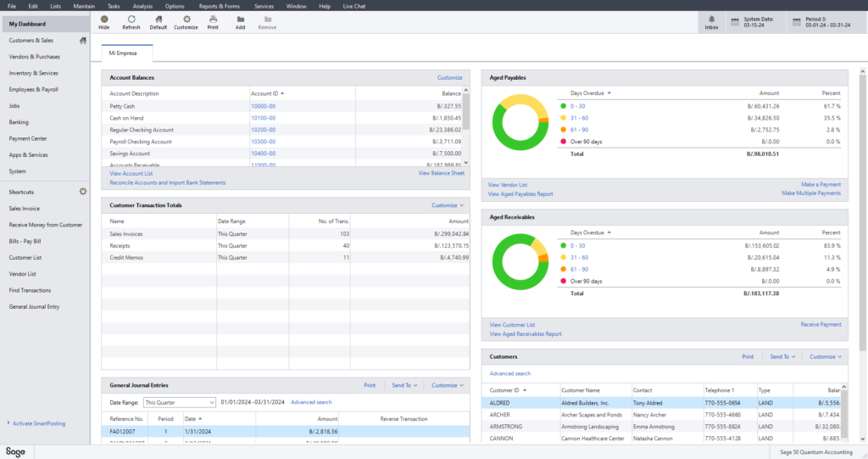Screen dimensions: 868x459
Task: Open Vendors & Purchases in sidebar
Action: pos(35,57)
